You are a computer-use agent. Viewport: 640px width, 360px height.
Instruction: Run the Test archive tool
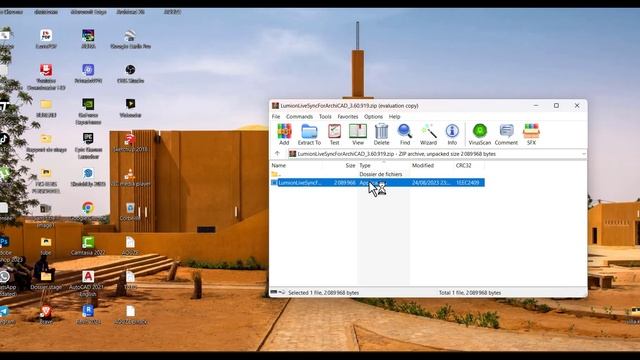pyautogui.click(x=334, y=135)
